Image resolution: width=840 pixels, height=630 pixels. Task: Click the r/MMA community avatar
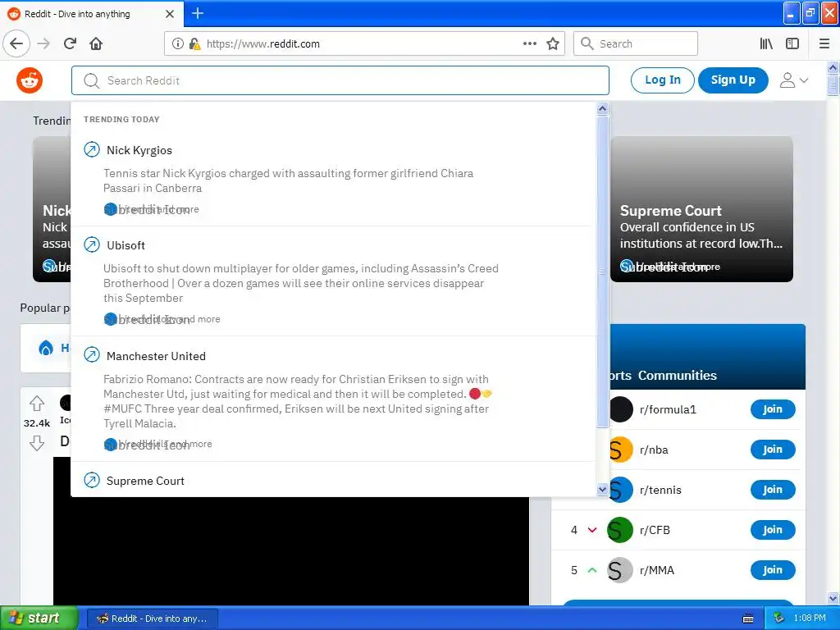[620, 570]
